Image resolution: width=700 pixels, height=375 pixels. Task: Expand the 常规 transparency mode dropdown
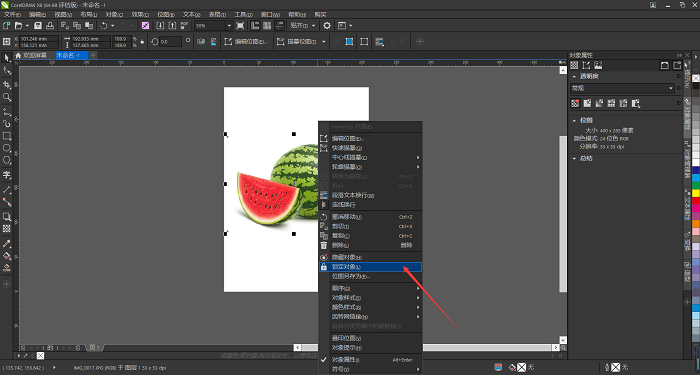click(622, 88)
